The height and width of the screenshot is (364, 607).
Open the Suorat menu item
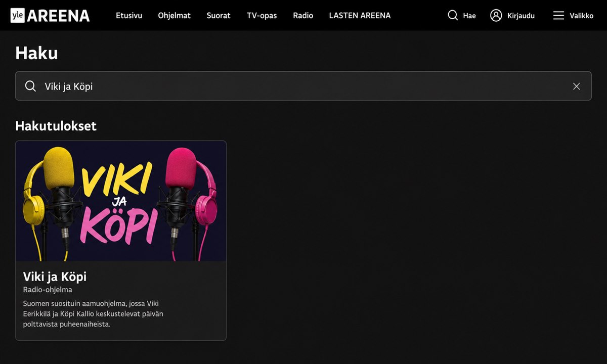coord(219,16)
